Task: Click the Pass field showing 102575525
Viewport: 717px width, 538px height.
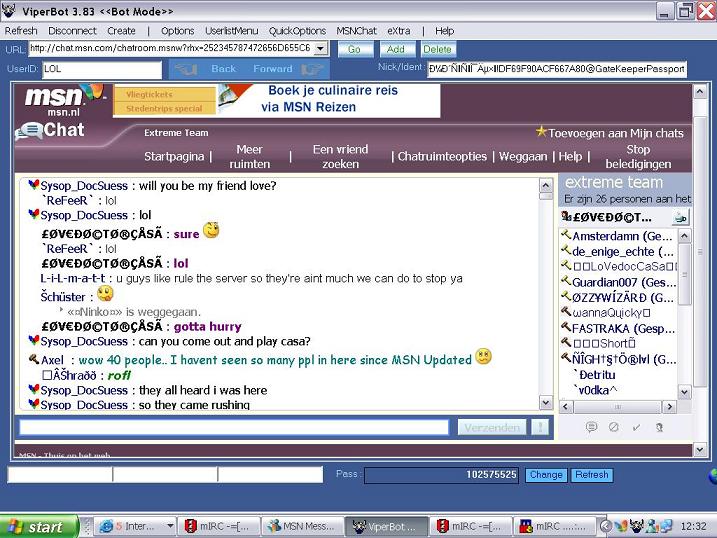Action: pos(441,475)
